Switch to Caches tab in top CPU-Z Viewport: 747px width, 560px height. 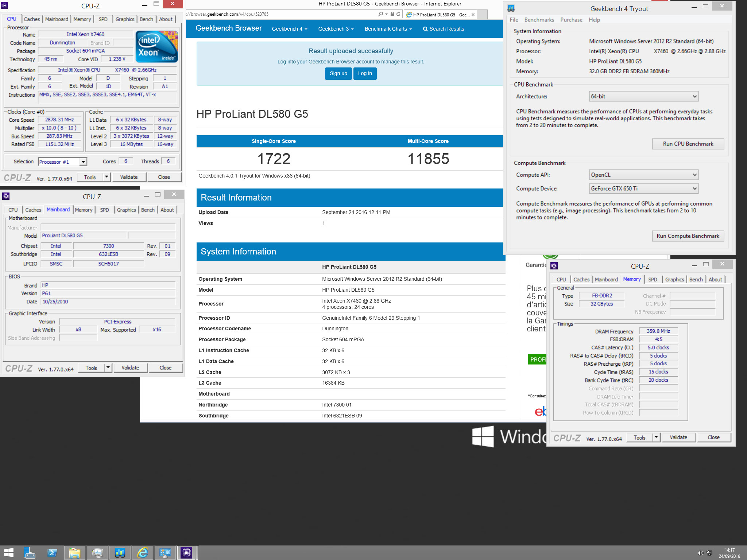click(x=32, y=19)
